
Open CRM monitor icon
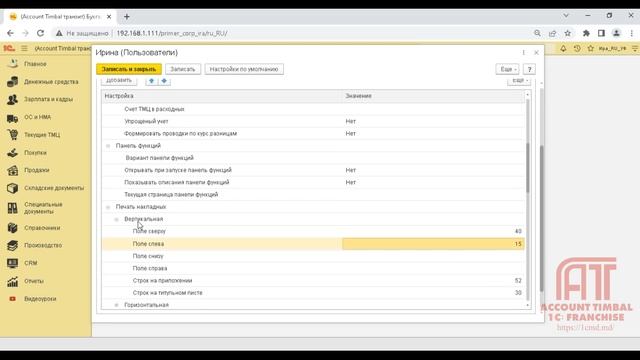(13, 263)
